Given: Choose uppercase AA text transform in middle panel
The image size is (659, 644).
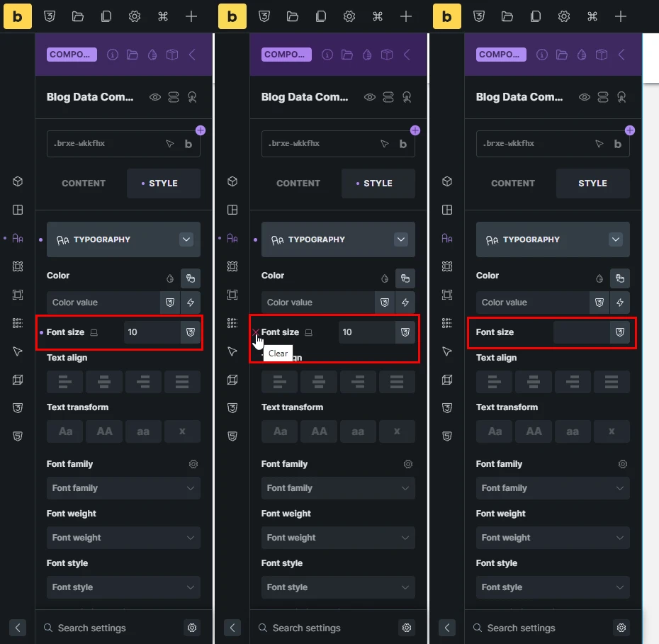Looking at the screenshot, I should [x=319, y=431].
